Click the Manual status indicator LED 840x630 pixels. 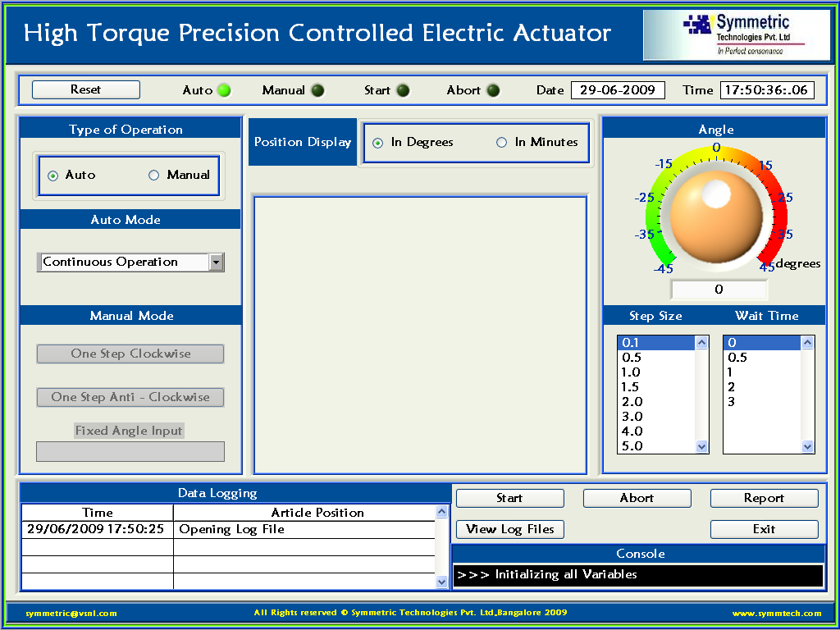tap(317, 90)
